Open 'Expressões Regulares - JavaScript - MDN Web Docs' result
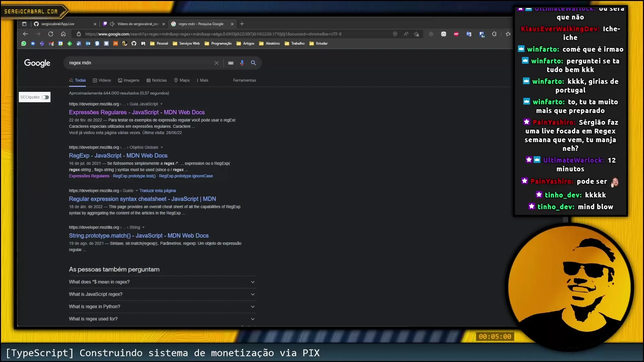Viewport: 644px width, 362px height. [x=137, y=112]
